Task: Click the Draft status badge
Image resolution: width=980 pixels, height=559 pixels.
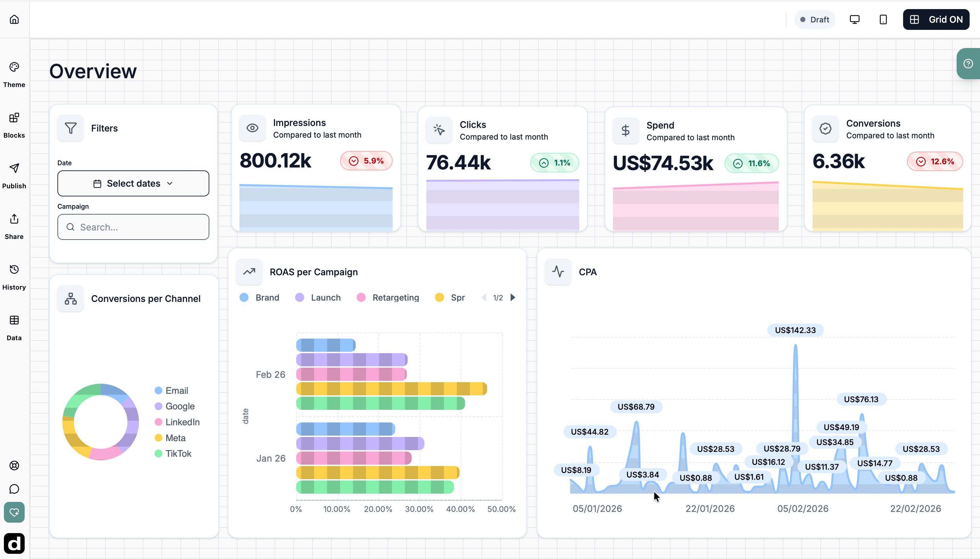Action: coord(815,19)
